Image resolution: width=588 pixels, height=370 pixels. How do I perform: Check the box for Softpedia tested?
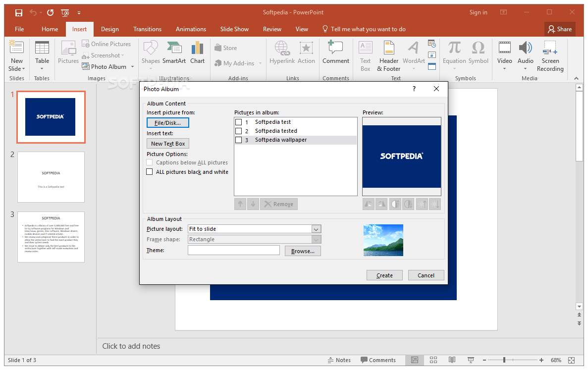click(x=238, y=131)
